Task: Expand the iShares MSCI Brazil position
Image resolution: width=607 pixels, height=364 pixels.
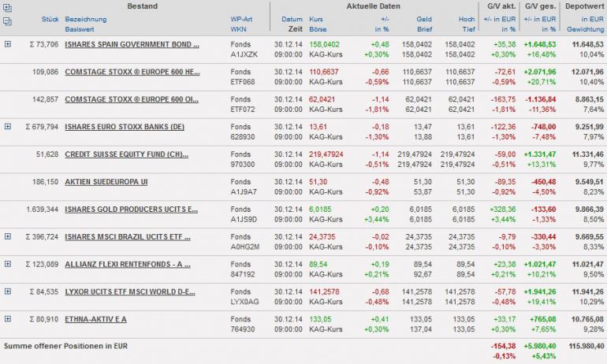Action: click(x=8, y=236)
